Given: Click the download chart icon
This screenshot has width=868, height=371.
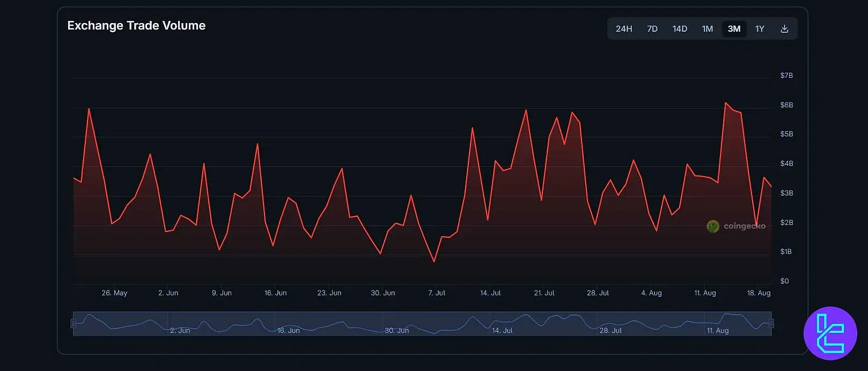Looking at the screenshot, I should coord(784,29).
